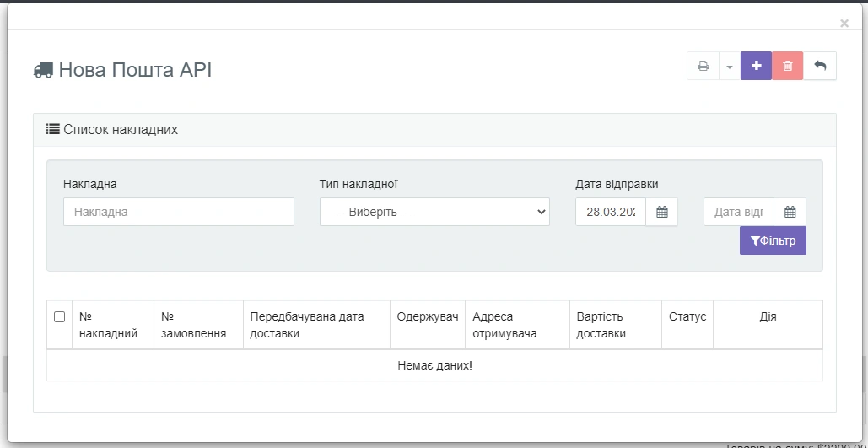
Task: Open calendar for the second date field
Action: 790,212
